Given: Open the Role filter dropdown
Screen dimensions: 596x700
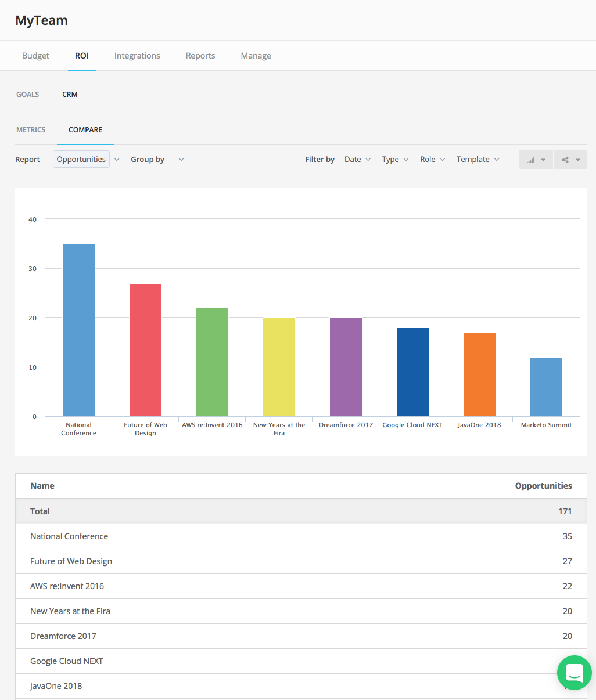Looking at the screenshot, I should point(432,159).
